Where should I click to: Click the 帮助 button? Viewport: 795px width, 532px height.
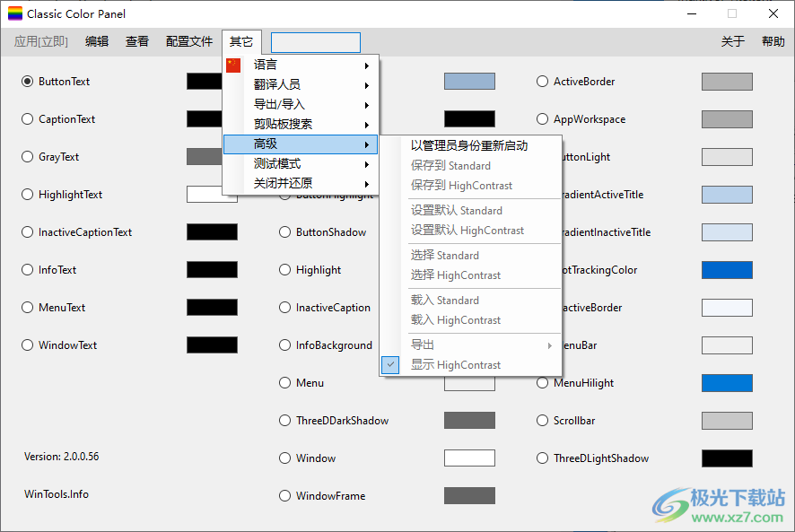pyautogui.click(x=773, y=41)
